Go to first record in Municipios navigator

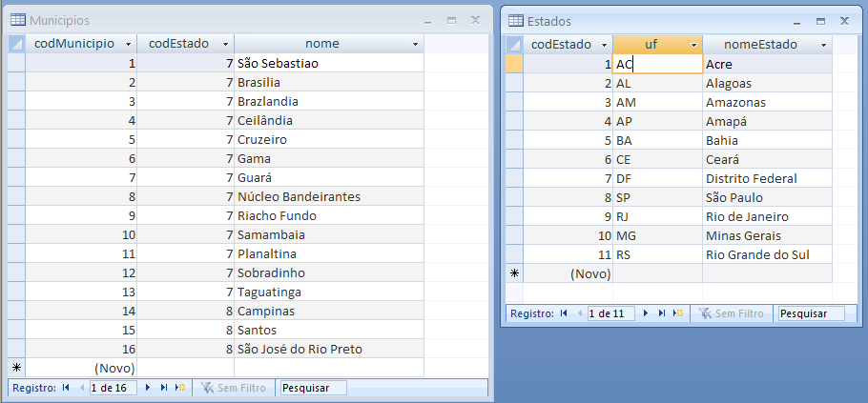pos(66,388)
